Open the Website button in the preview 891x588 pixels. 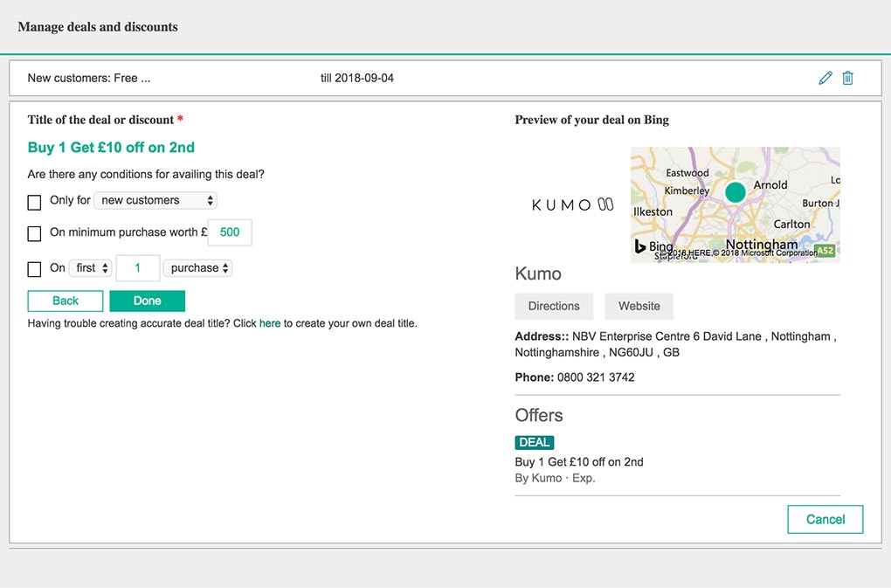tap(639, 306)
